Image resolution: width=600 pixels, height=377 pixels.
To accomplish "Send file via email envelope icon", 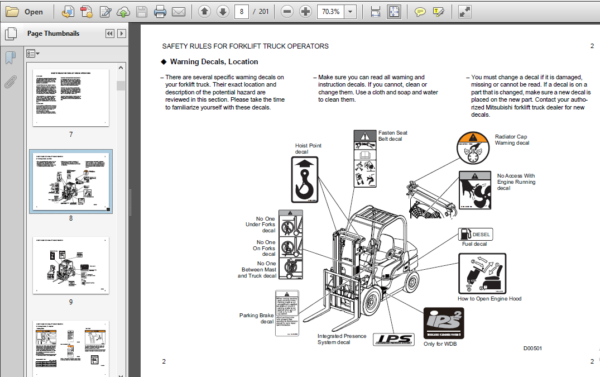I will (178, 12).
